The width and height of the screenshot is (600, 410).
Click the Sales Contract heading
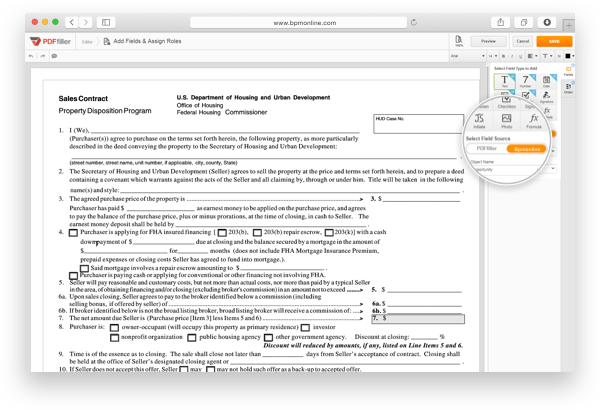click(x=83, y=98)
